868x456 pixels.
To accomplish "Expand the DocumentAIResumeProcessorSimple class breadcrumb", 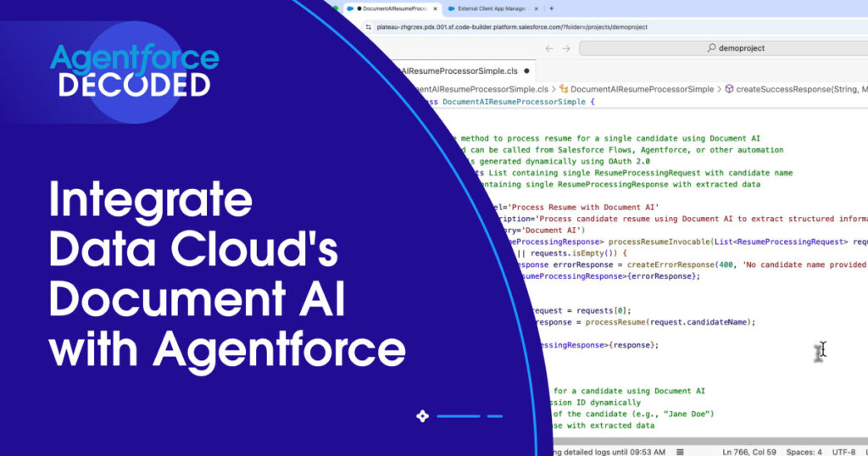I will click(x=642, y=88).
